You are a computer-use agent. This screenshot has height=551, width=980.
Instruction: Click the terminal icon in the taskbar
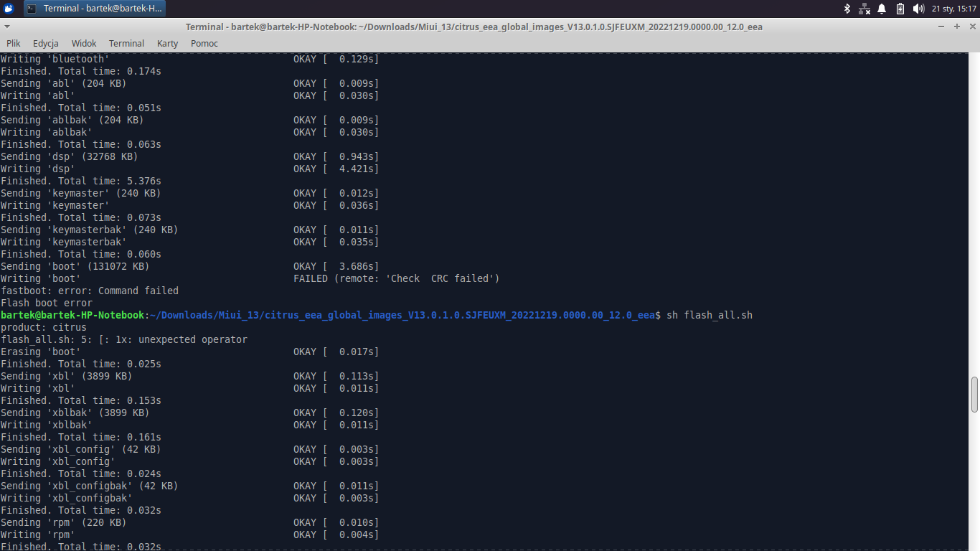click(32, 9)
